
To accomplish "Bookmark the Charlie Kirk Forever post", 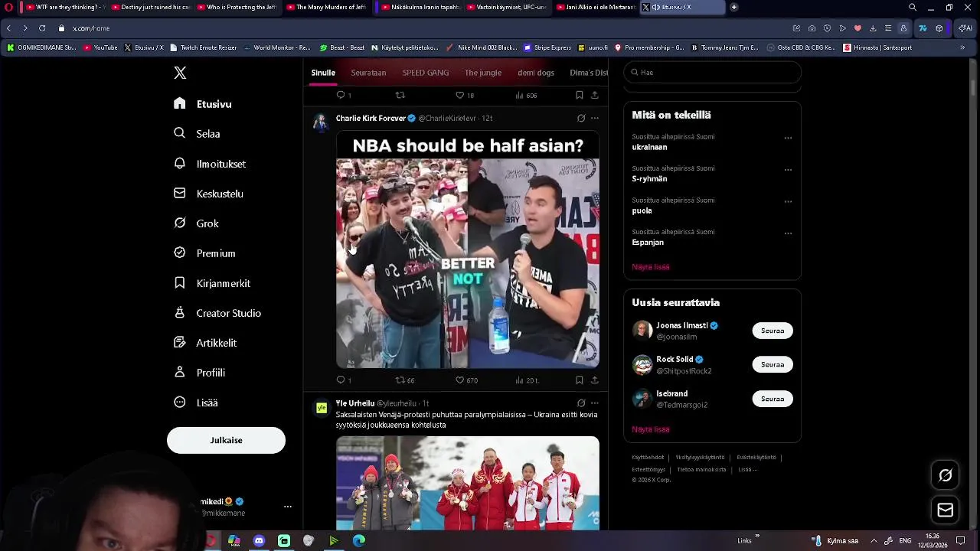I will [x=580, y=380].
